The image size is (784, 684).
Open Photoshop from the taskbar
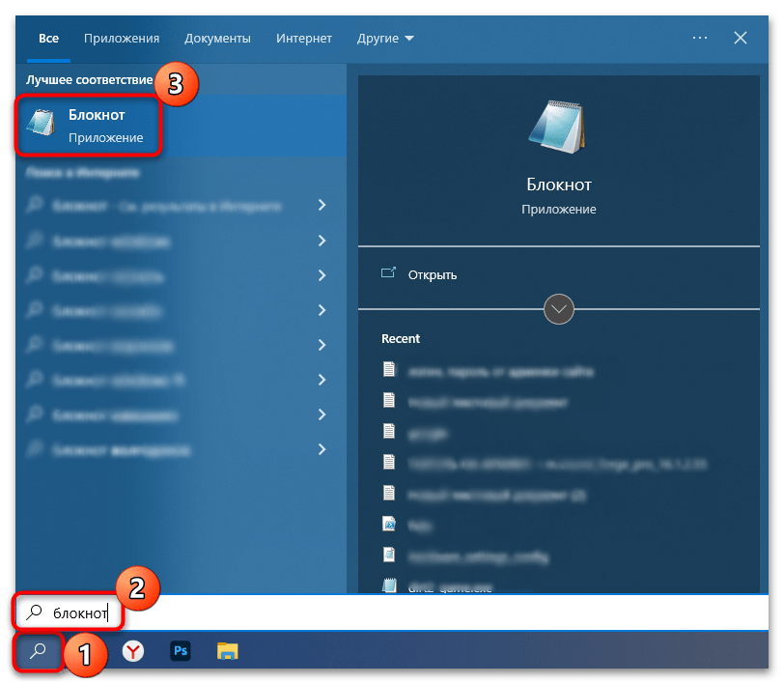[180, 652]
